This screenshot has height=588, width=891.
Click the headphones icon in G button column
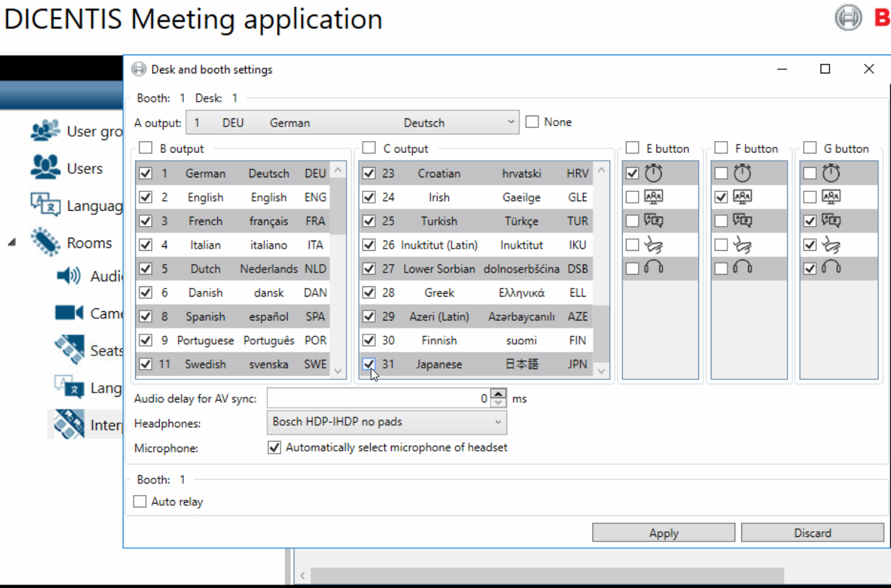click(x=831, y=268)
